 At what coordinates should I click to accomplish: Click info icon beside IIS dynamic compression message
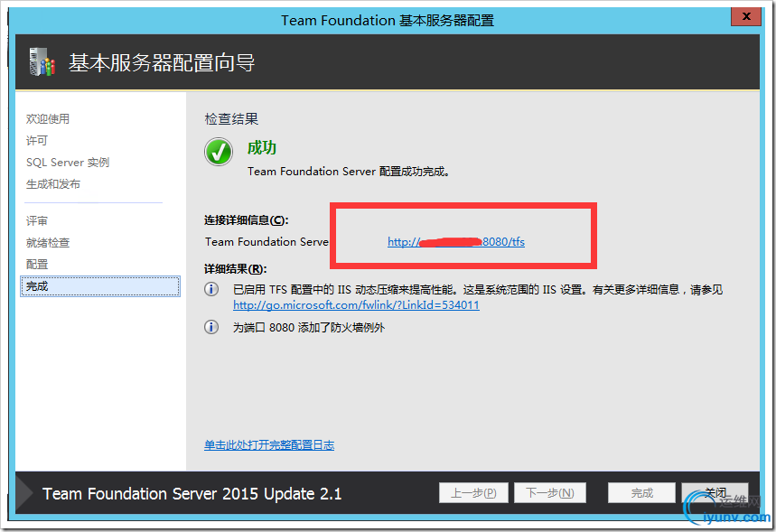pyautogui.click(x=211, y=289)
